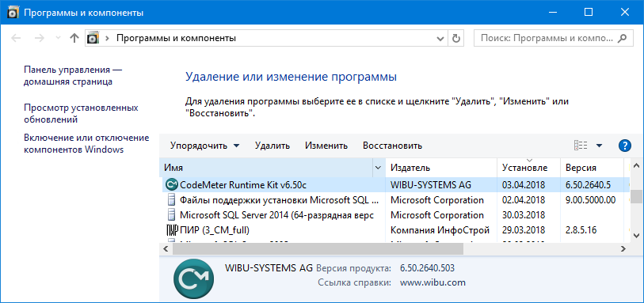Go up one level arrow
This screenshot has height=303, width=644.
click(74, 38)
